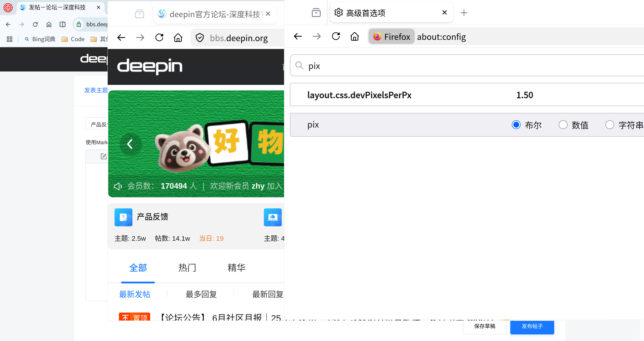Reload page in middle Firefox window
This screenshot has width=644, height=341.
click(159, 38)
